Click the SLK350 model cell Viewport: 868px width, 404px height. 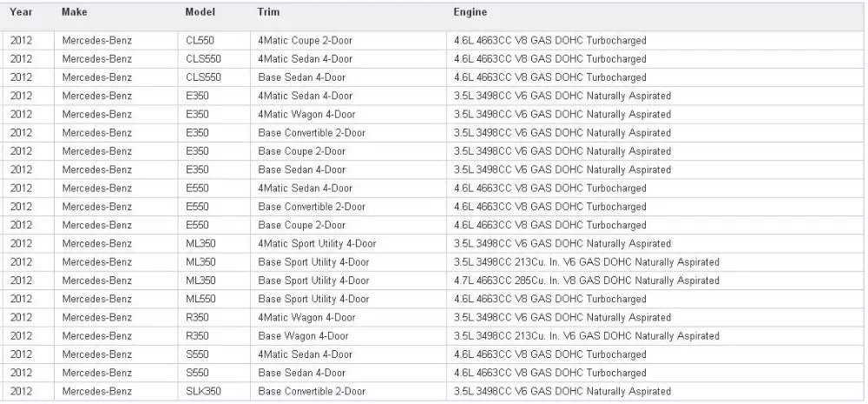click(204, 392)
